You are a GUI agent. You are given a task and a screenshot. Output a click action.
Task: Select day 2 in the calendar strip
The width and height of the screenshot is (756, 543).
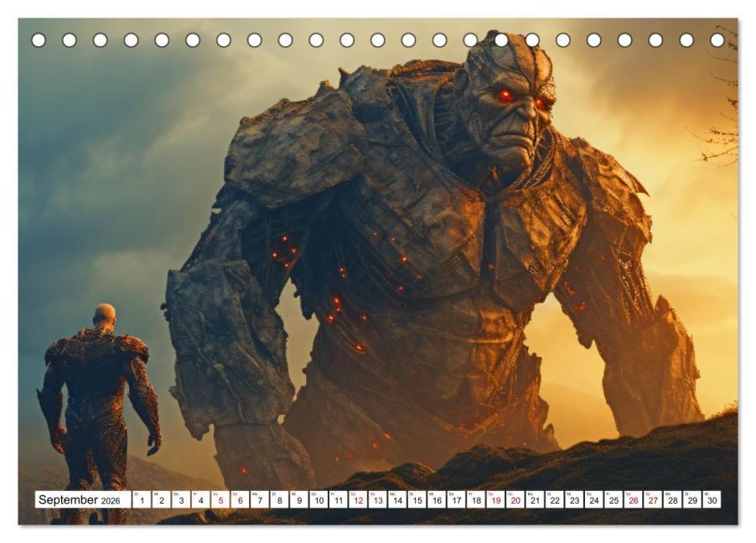click(161, 499)
